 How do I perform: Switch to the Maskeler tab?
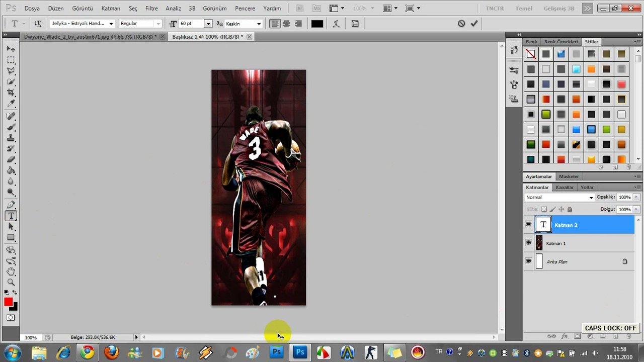point(569,176)
